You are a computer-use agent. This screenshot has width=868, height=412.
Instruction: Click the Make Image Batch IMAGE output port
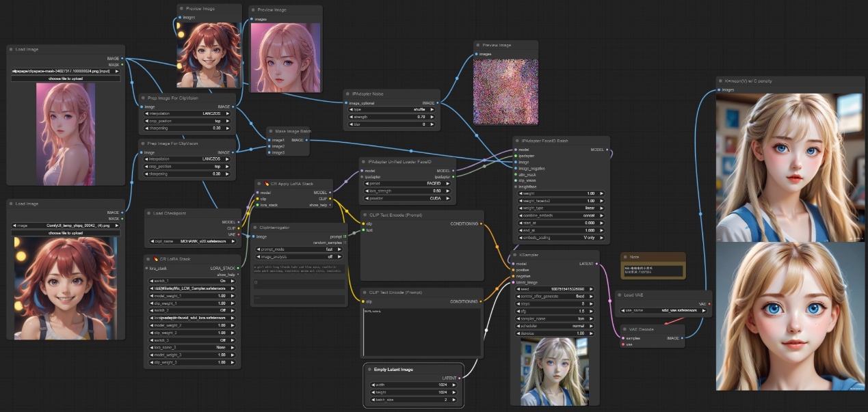(x=308, y=140)
